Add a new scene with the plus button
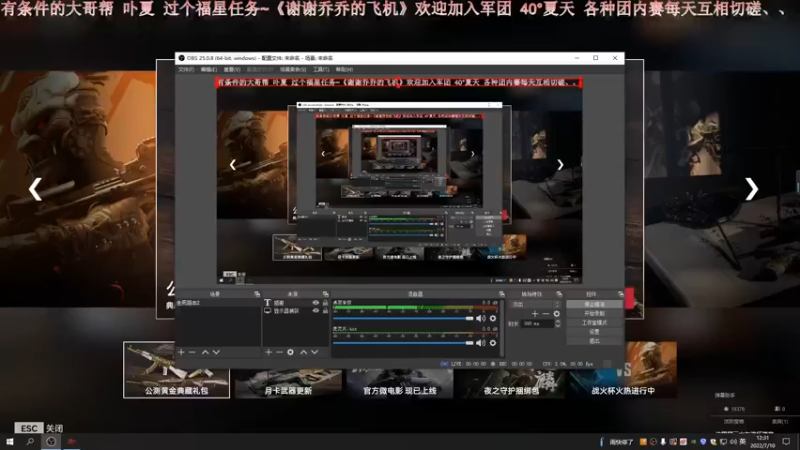800x450 pixels. [x=181, y=352]
